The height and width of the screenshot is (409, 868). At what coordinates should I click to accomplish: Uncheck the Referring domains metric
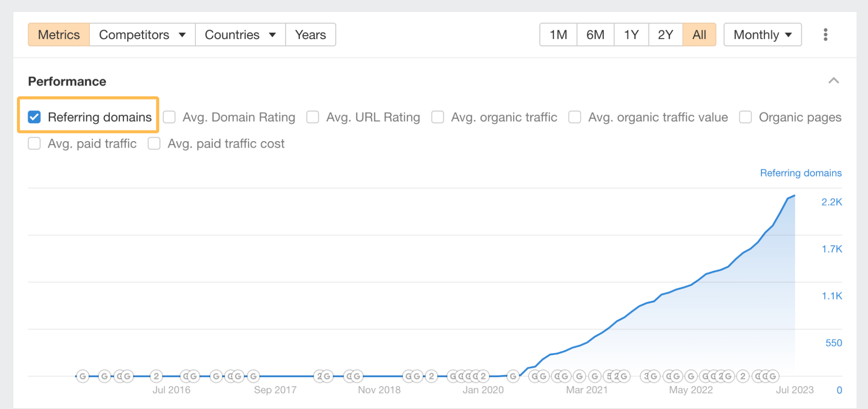click(x=34, y=116)
